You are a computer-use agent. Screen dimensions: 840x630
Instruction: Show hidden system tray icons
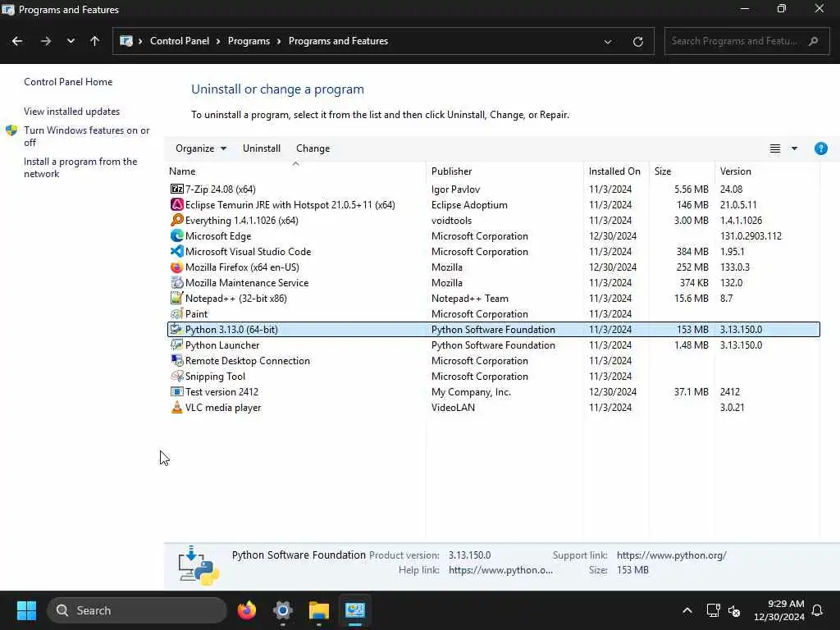(x=687, y=610)
